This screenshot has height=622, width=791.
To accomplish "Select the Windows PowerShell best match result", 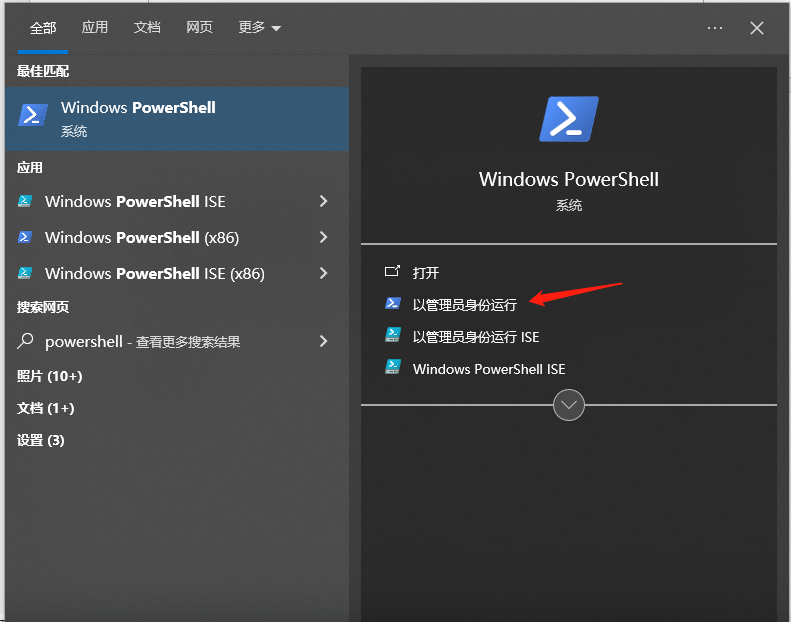I will click(177, 119).
